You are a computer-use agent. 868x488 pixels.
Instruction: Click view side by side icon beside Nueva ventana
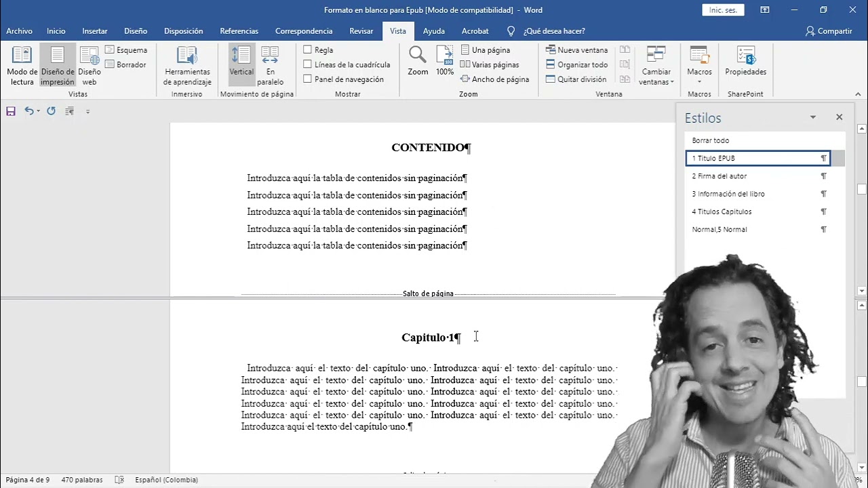pos(625,50)
